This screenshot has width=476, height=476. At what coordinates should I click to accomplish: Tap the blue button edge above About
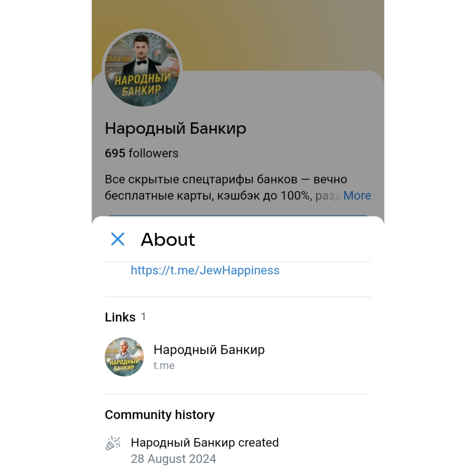(x=238, y=216)
